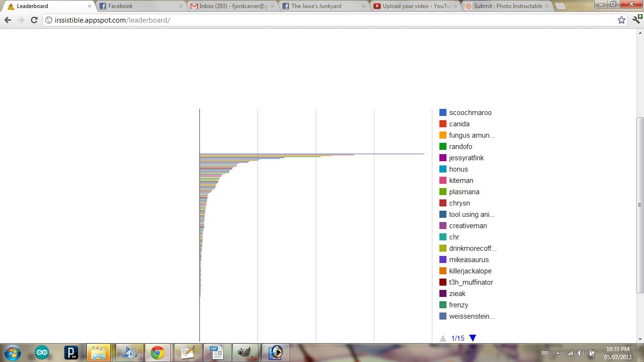This screenshot has height=362, width=644.
Task: Close the Facebook tab
Action: (181, 6)
